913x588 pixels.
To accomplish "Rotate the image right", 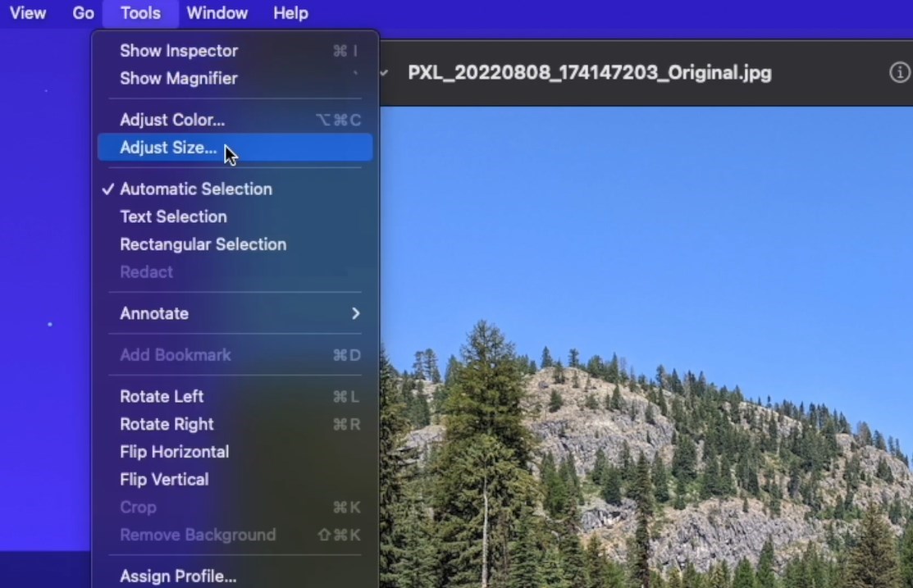I will point(167,424).
